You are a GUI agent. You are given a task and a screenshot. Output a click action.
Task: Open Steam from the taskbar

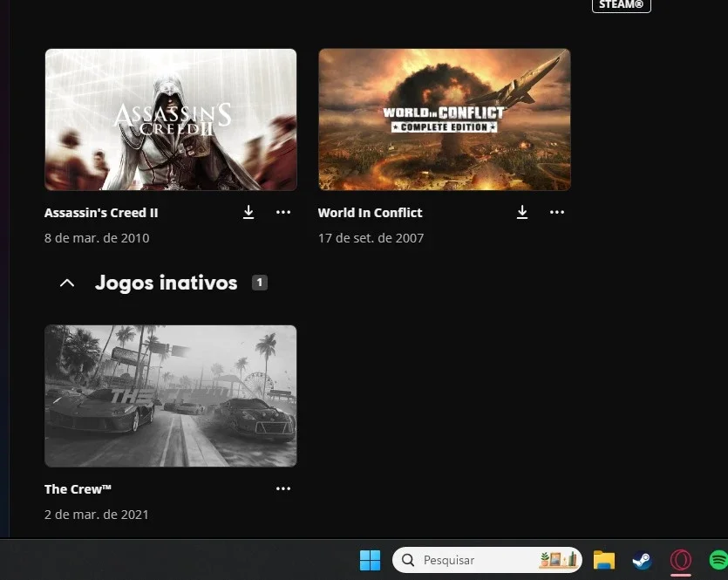click(642, 560)
